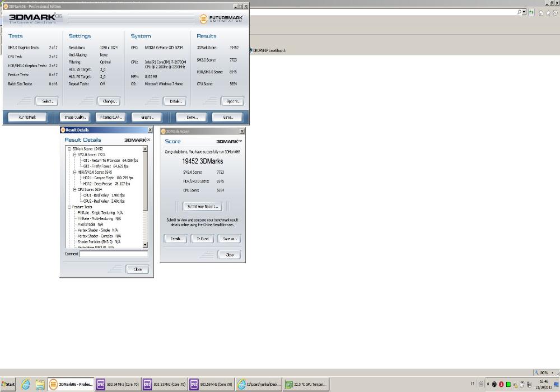The height and width of the screenshot is (392, 560).
Task: Collapse the Feature Tests tree node
Action: click(69, 207)
